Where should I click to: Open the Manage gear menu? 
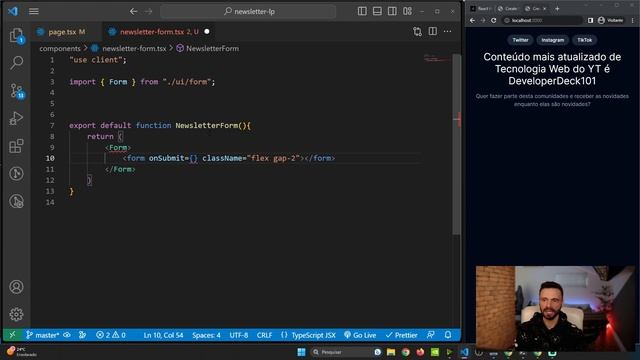[x=16, y=314]
